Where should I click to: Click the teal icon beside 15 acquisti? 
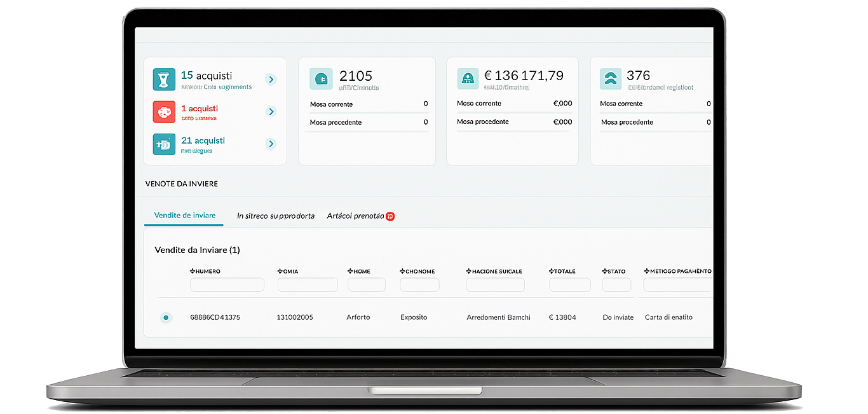coord(164,79)
